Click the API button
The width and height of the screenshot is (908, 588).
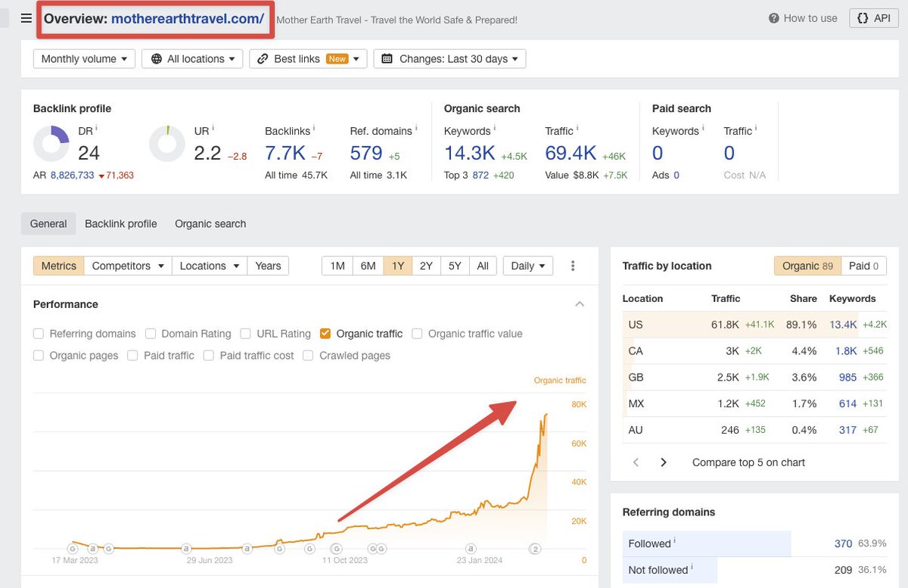point(874,18)
